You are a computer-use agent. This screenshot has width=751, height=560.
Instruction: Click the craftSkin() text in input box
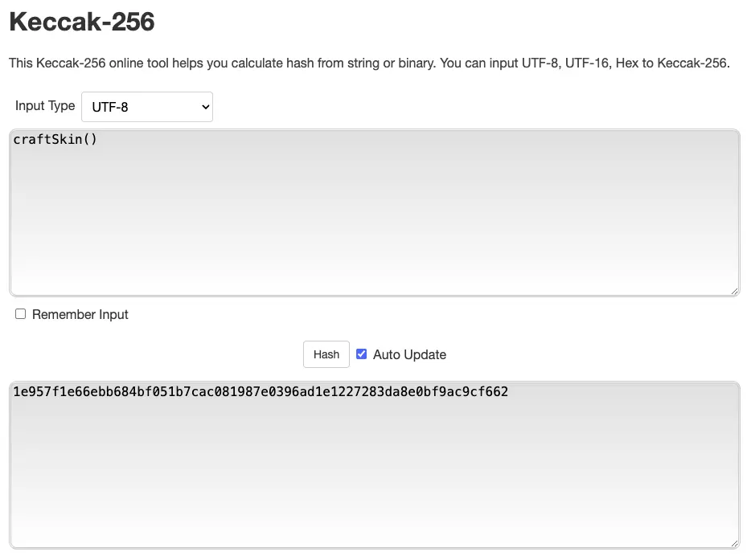[x=55, y=140]
